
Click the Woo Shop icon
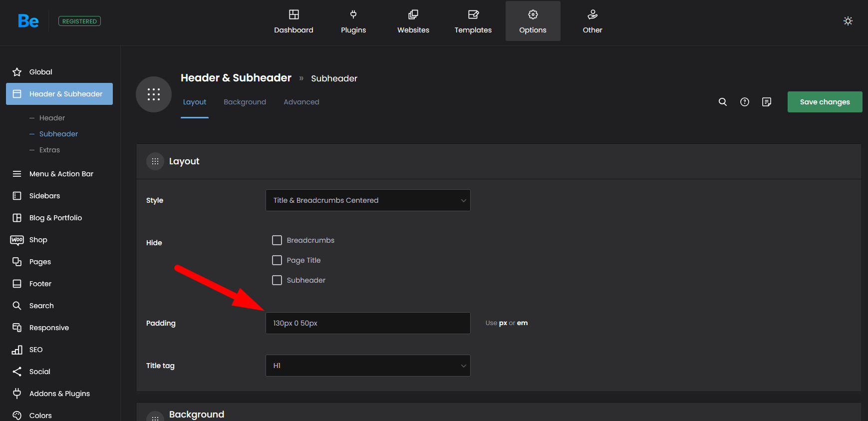tap(17, 240)
